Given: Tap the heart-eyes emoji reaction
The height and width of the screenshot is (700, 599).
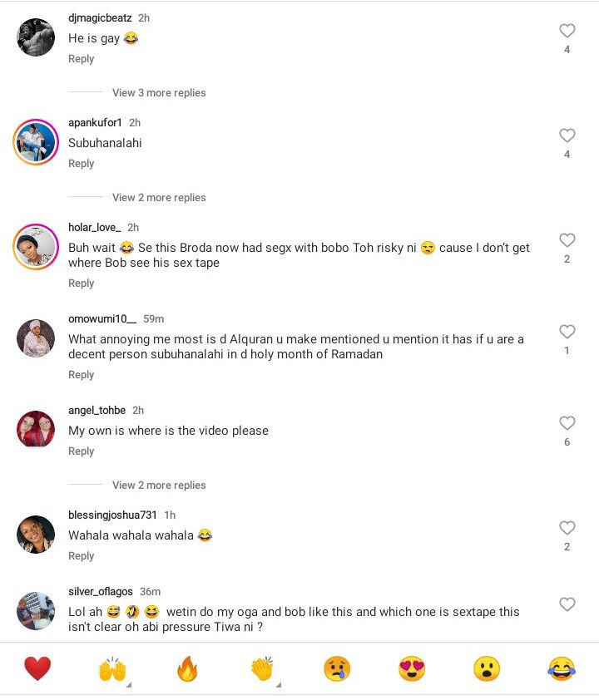Looking at the screenshot, I should [x=412, y=668].
